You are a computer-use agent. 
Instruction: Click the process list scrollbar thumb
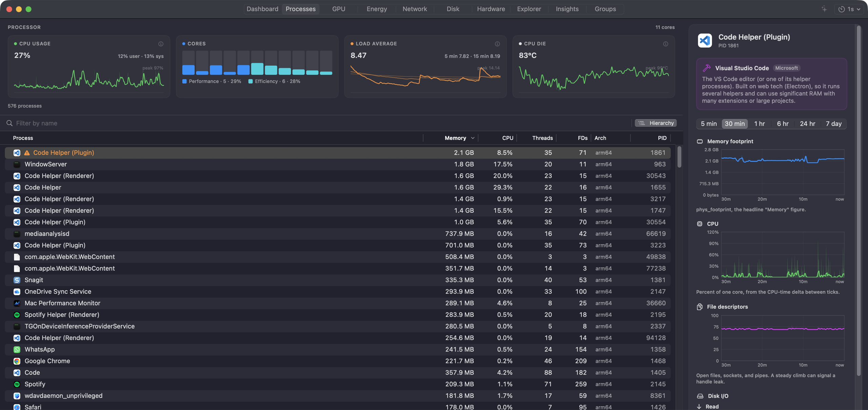[679, 157]
